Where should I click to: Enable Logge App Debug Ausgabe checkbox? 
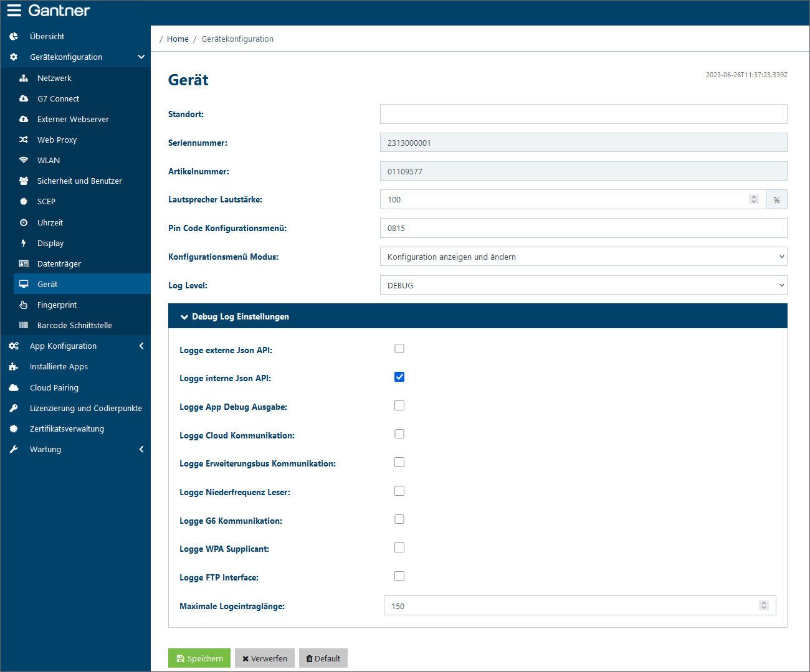coord(399,405)
